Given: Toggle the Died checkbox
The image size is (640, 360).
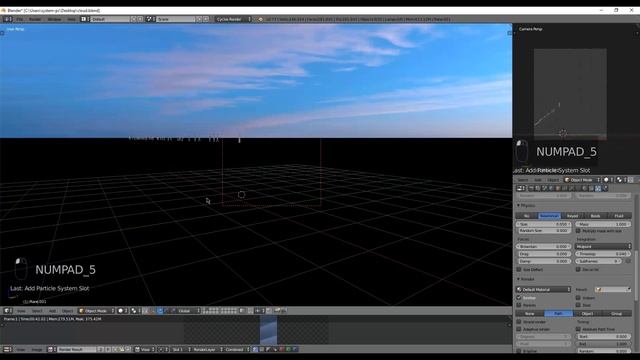Looking at the screenshot, I should (578, 305).
